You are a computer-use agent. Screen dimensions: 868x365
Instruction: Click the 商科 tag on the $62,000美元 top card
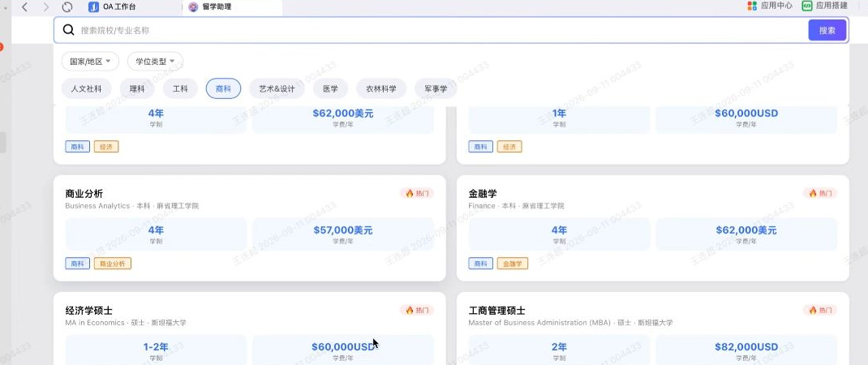tap(78, 147)
